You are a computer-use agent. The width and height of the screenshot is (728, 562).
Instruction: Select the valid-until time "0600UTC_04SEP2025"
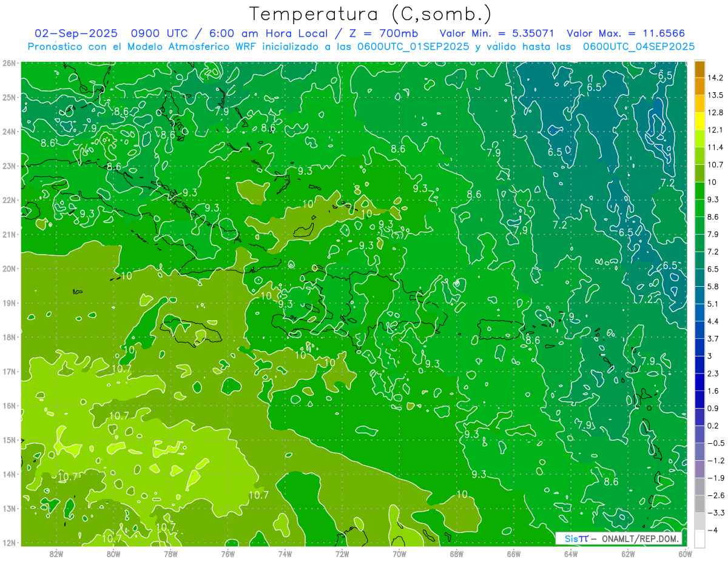(x=639, y=46)
